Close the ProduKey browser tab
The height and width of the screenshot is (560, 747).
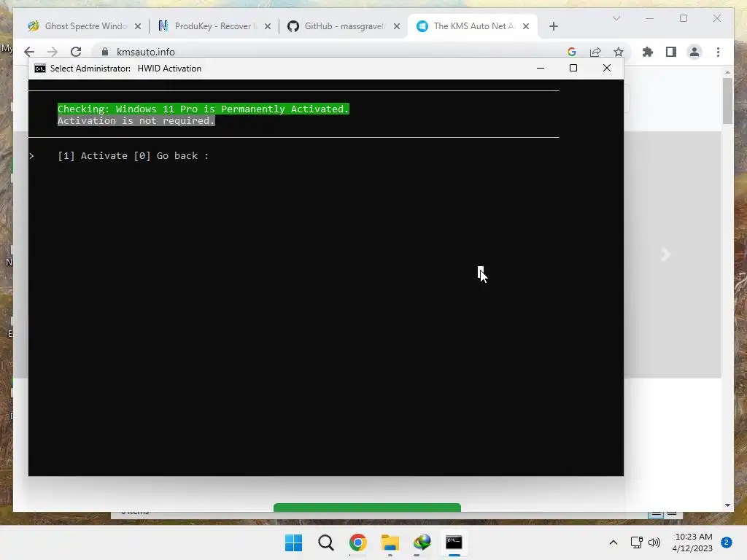coord(267,26)
